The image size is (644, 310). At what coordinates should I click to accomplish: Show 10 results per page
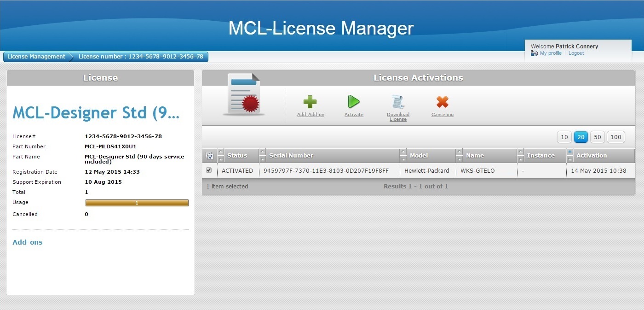point(564,137)
